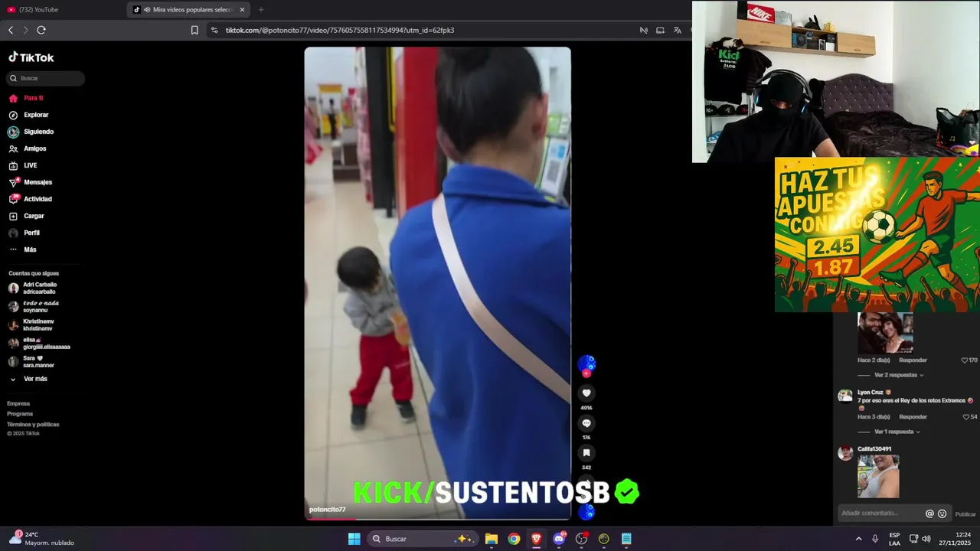Show hidden system tray icons
This screenshot has height=551, width=980.
pos(858,539)
